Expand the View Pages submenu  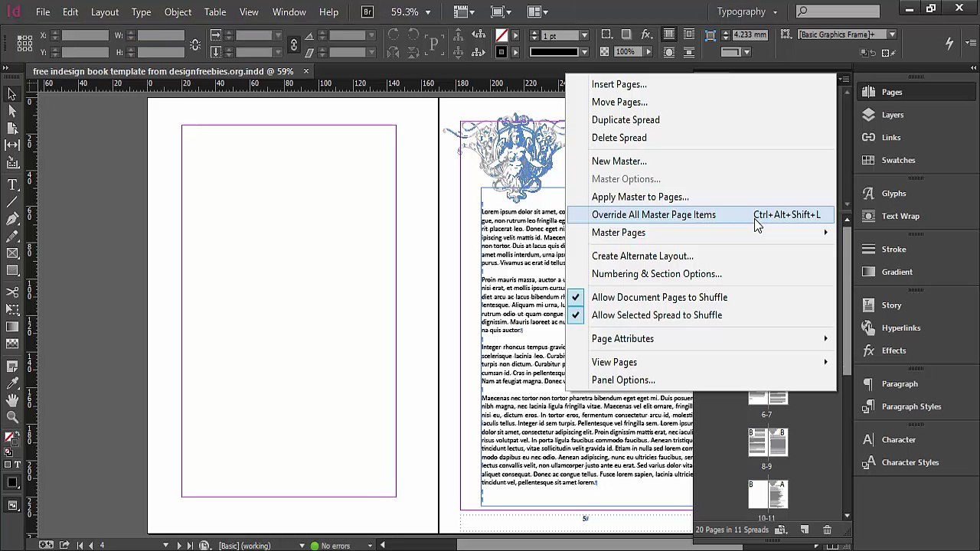701,363
